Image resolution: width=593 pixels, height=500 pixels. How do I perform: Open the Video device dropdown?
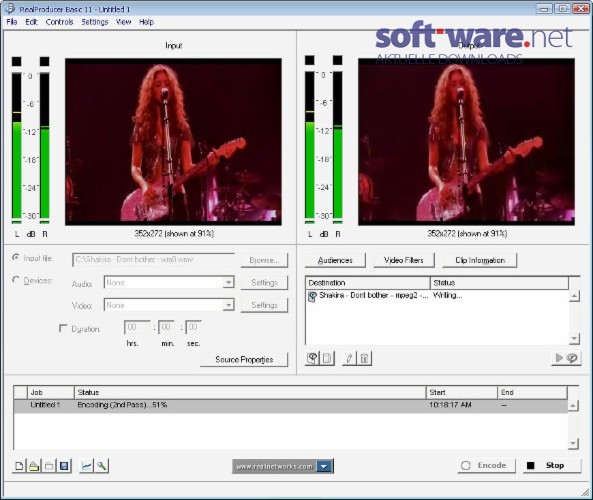click(x=228, y=305)
